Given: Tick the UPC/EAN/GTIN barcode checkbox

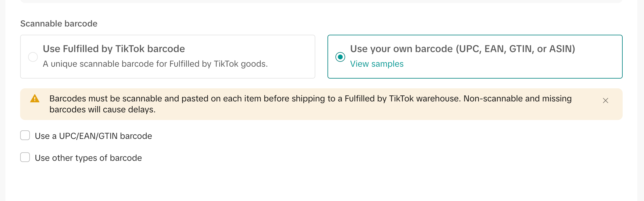Looking at the screenshot, I should point(25,136).
